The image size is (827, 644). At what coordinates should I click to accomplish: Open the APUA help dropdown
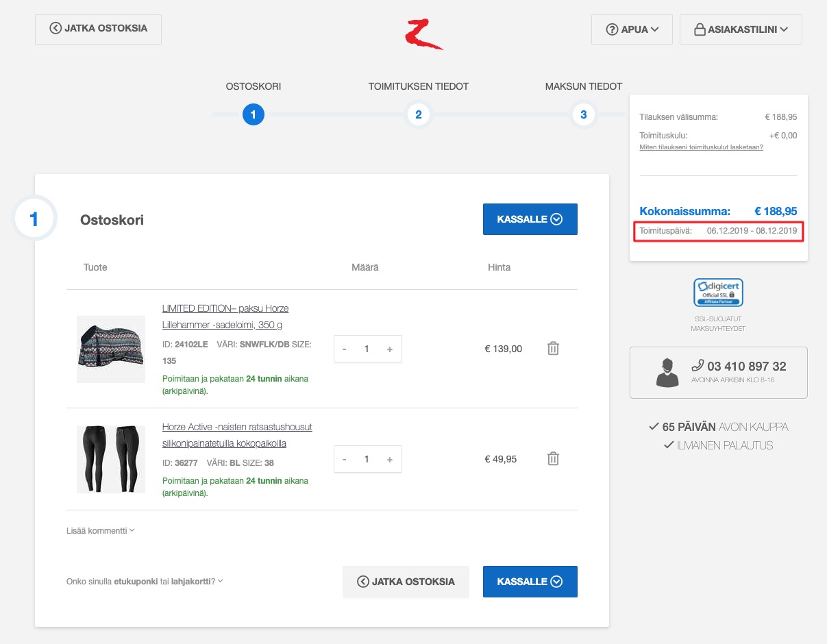[632, 29]
